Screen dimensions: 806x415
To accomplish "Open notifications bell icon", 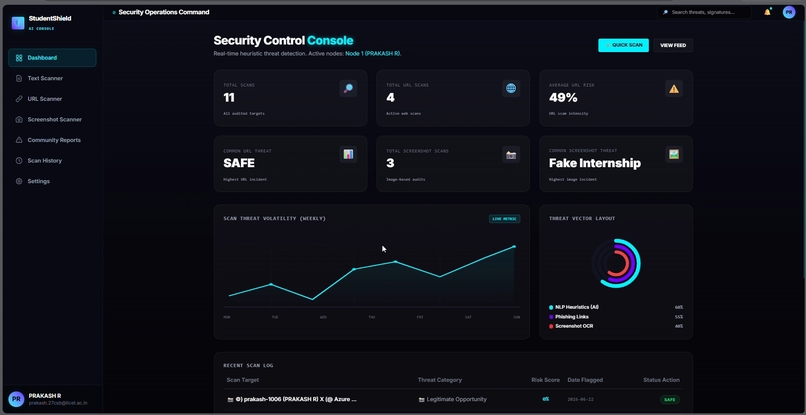I will pyautogui.click(x=767, y=12).
